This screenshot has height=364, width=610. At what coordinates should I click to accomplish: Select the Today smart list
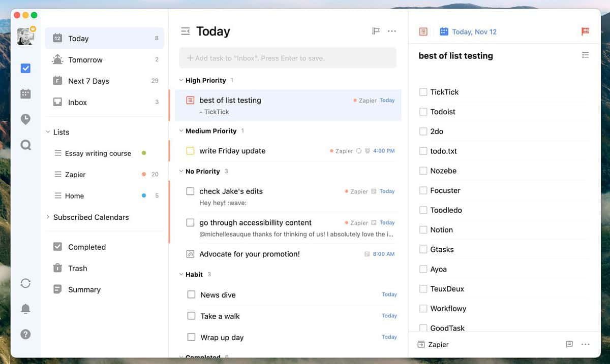tap(104, 38)
